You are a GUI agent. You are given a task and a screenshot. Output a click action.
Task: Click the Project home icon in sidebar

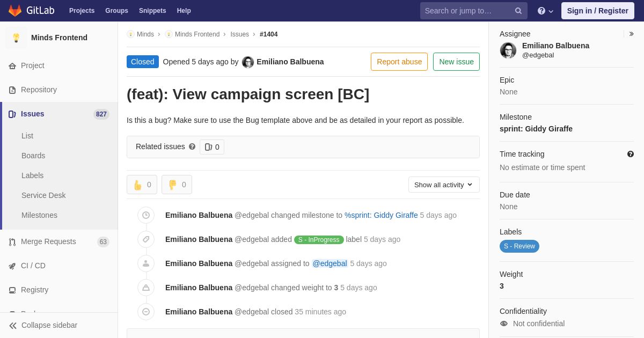tap(12, 66)
